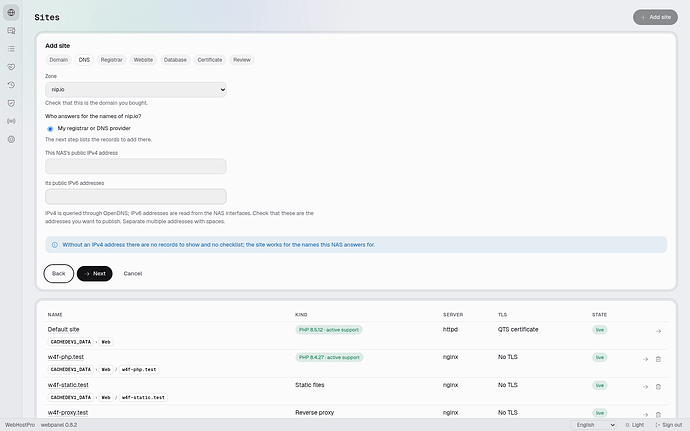The image size is (690, 431).
Task: Click the PHP 8.5.12 active support badge
Action: click(329, 330)
